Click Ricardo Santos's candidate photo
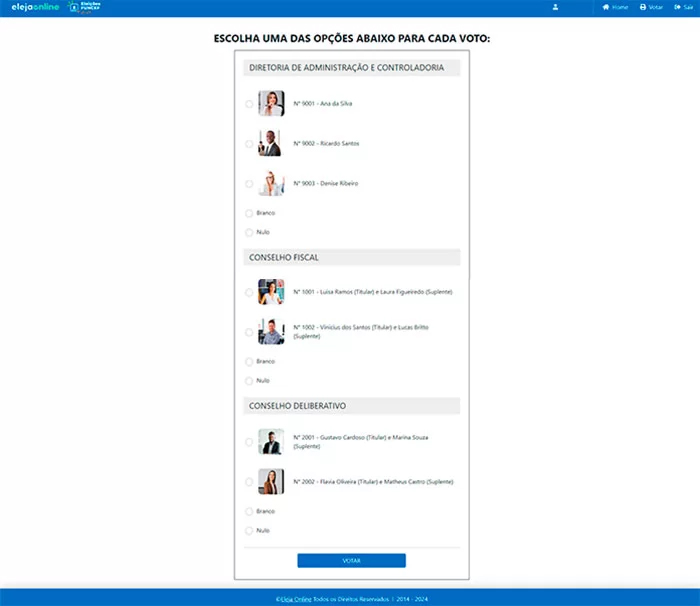Viewport: 700px width, 606px height. 271,143
